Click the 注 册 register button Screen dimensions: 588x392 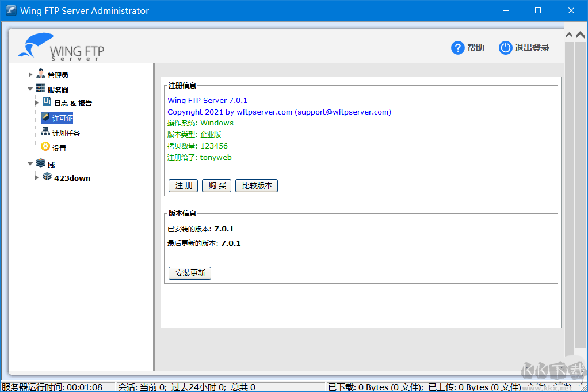coord(183,185)
